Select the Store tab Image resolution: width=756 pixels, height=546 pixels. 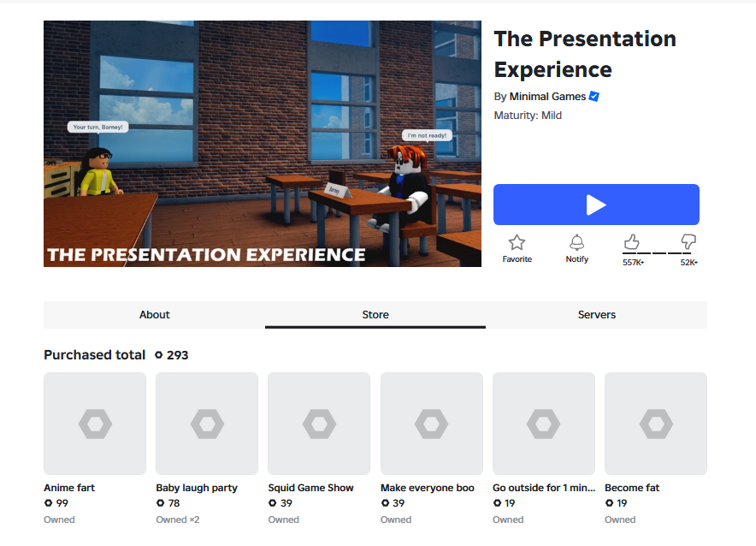[375, 314]
